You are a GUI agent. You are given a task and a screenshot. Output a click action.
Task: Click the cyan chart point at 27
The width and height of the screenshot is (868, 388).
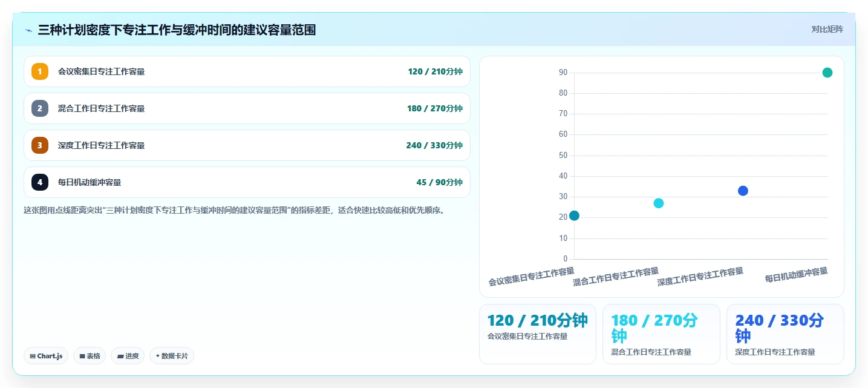pyautogui.click(x=659, y=203)
